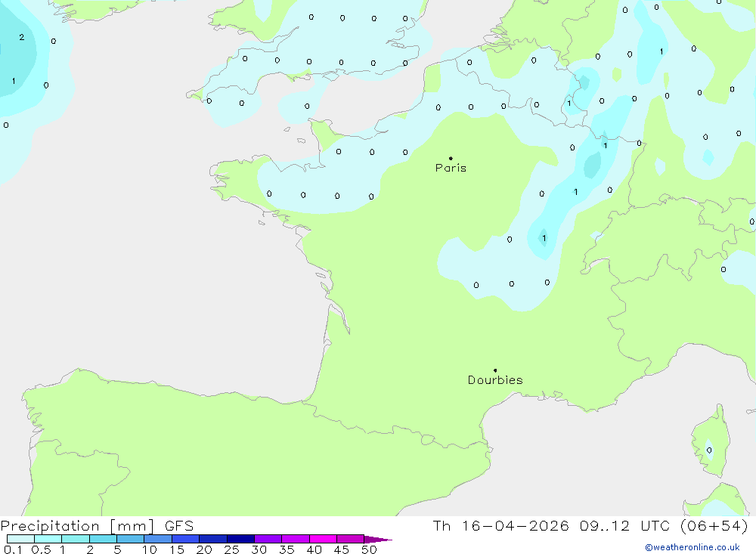Screen dimensions: 756x554
Task: Click the dot marker above Paris
Action: pos(451,158)
